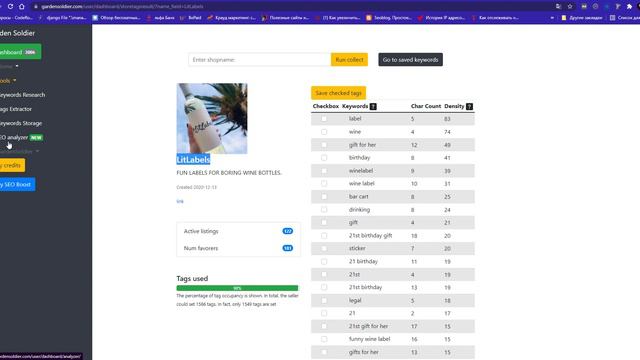Click the Run collect button
This screenshot has width=640, height=360.
click(x=349, y=60)
